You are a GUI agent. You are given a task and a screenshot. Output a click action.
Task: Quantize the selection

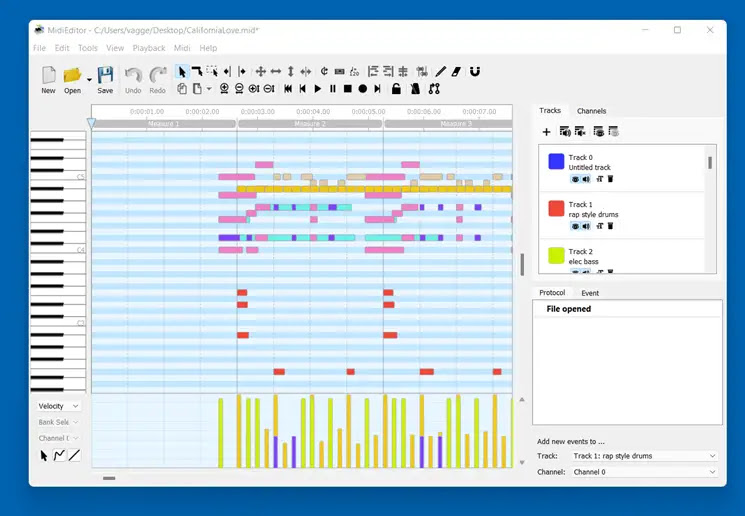[421, 72]
